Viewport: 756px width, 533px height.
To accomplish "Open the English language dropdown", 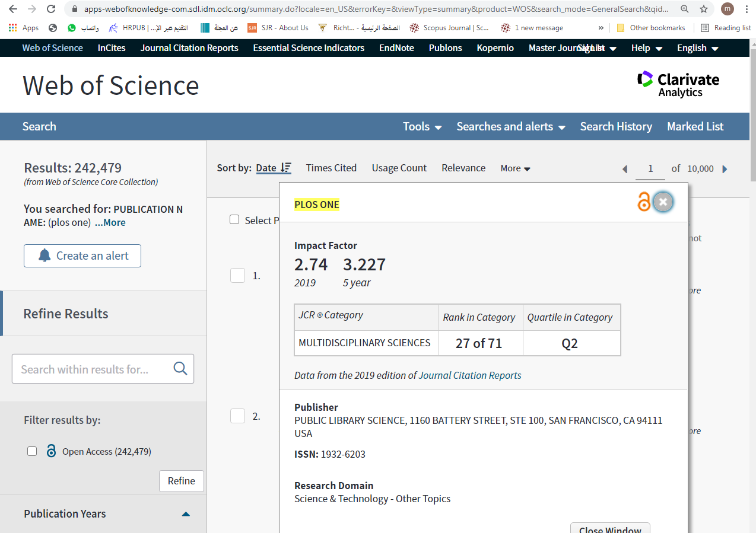I will point(698,48).
